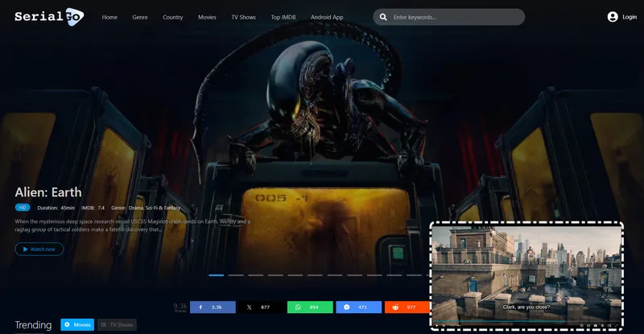Select the first active carousel slide indicator
The image size is (644, 334).
click(x=216, y=274)
